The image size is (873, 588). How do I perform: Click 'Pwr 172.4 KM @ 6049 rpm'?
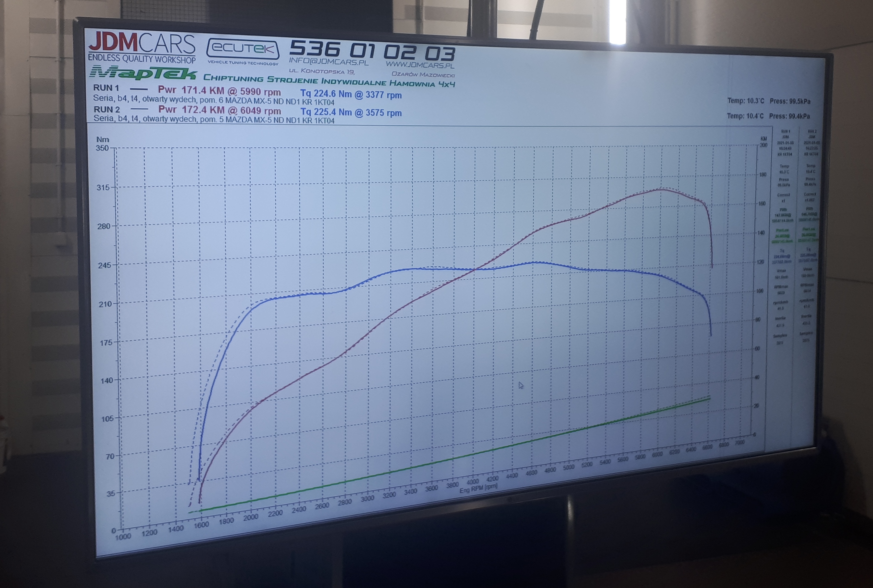(220, 110)
